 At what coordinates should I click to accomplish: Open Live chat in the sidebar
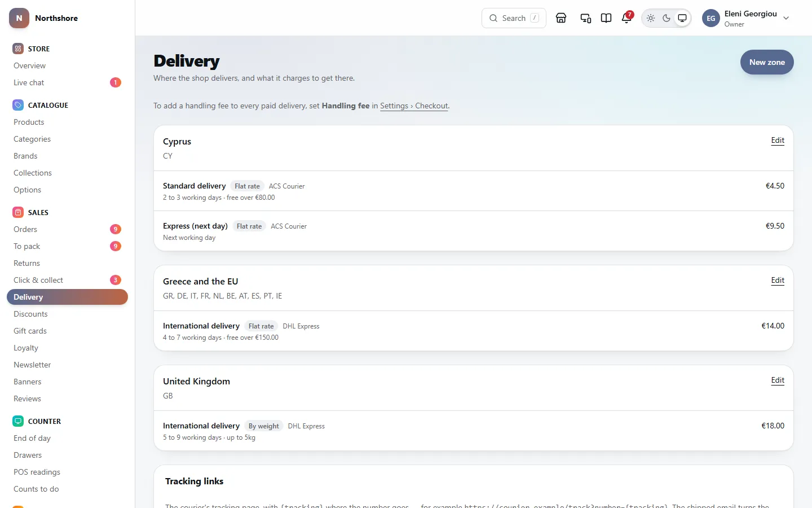(67, 82)
